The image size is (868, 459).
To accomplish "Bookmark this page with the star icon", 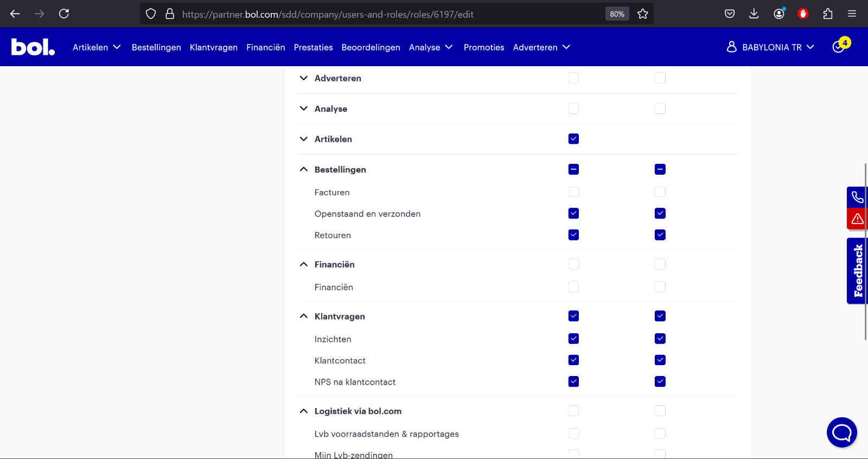I will pyautogui.click(x=643, y=14).
